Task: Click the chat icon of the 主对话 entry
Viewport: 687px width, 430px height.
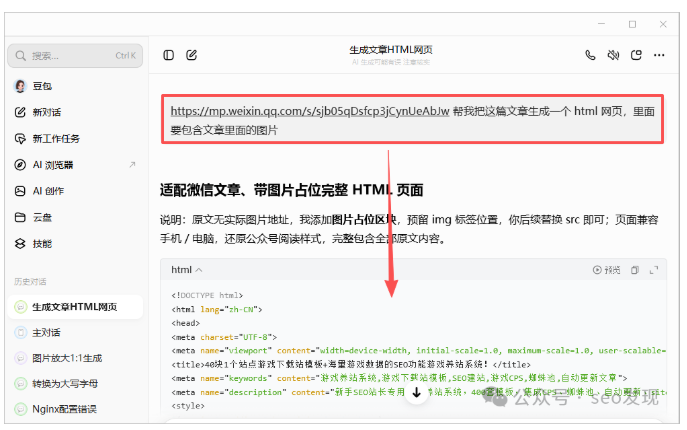Action: coord(20,332)
